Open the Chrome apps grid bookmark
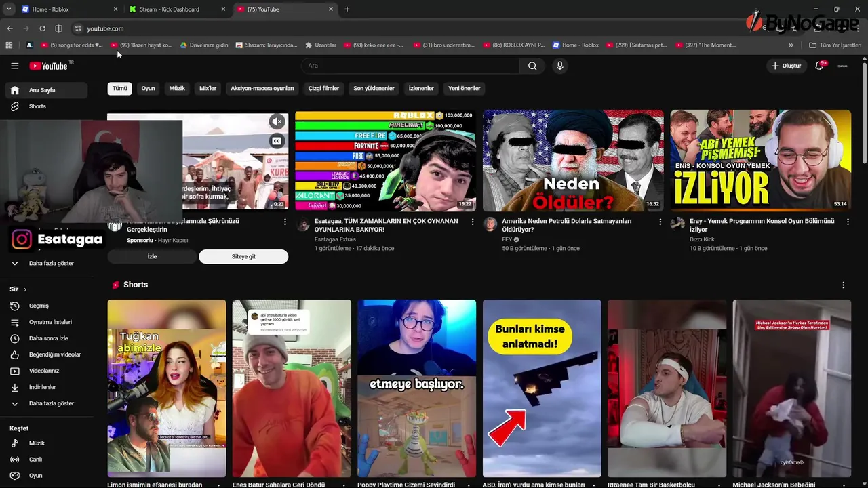This screenshot has width=868, height=488. click(x=9, y=45)
